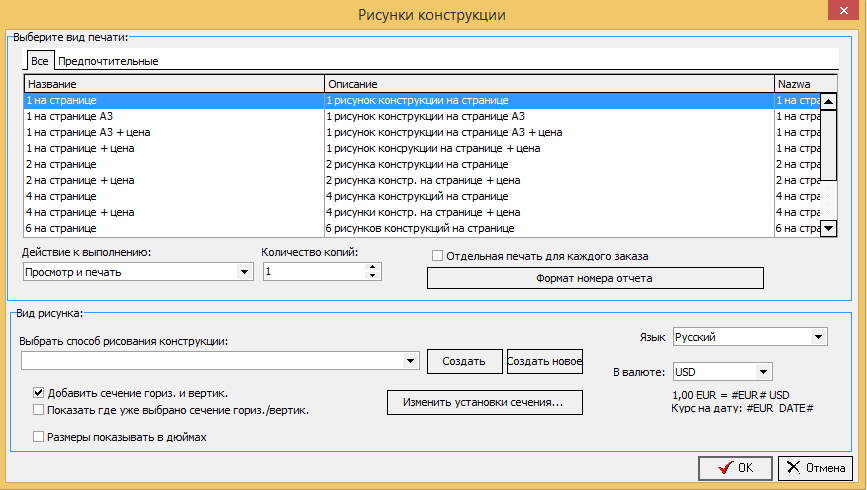Click description '1 рисунок консрукции на странице + цена'
Screen dimensions: 867x490
pyautogui.click(x=433, y=148)
